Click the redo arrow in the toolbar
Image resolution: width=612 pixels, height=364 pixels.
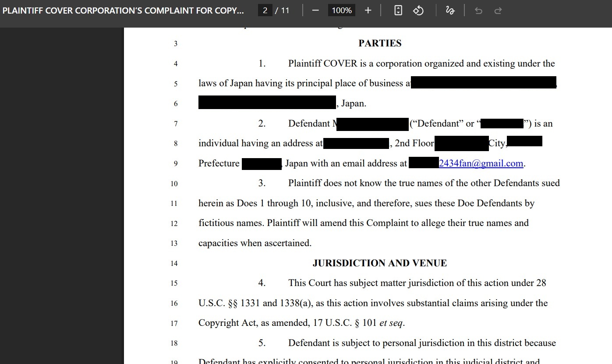coord(498,11)
